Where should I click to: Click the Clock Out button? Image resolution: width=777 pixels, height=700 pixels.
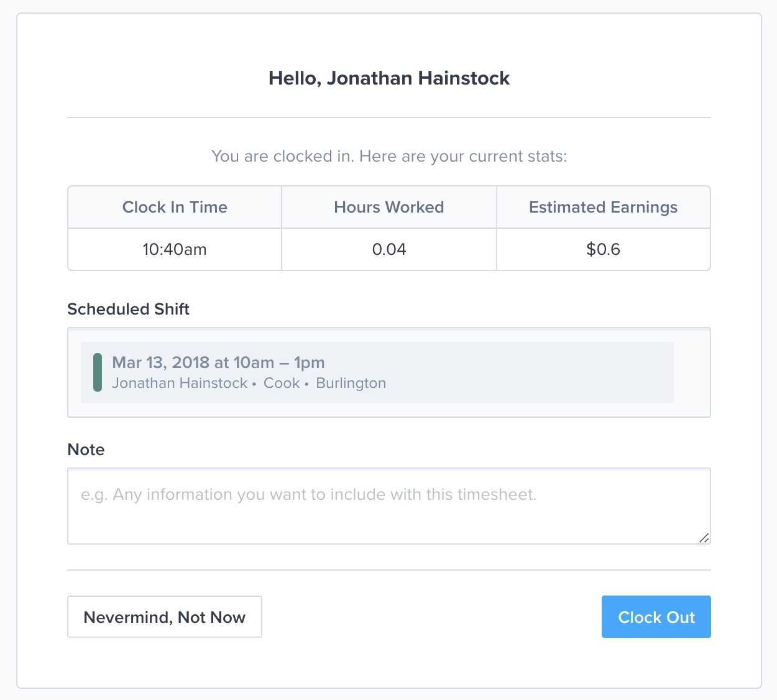(x=656, y=617)
